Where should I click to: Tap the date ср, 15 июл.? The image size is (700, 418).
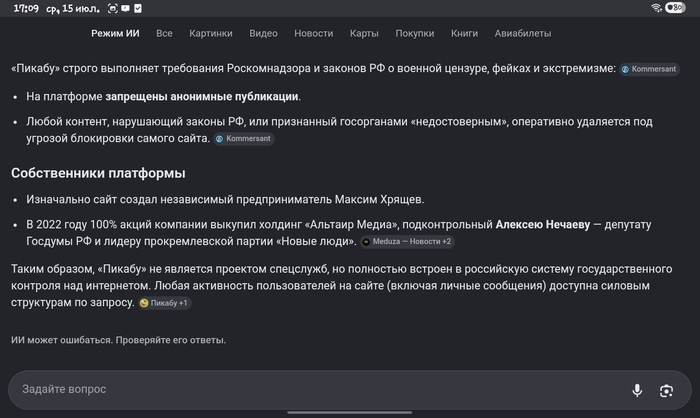[73, 8]
